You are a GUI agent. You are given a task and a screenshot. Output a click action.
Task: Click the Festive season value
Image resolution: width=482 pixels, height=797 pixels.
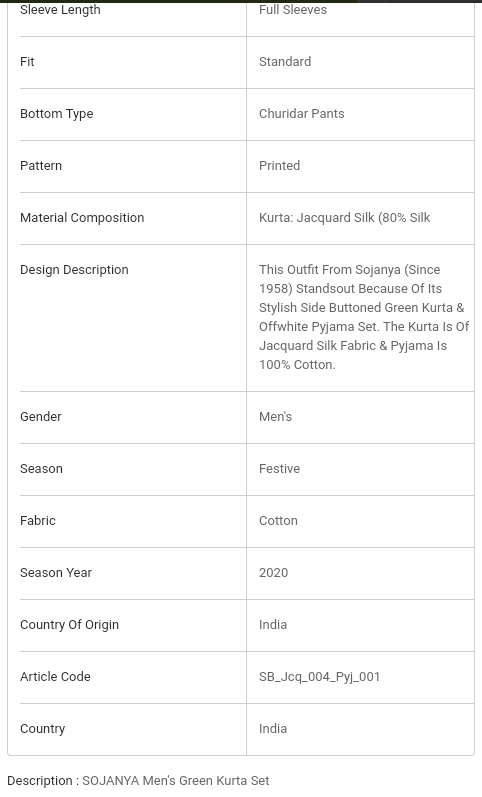click(279, 469)
